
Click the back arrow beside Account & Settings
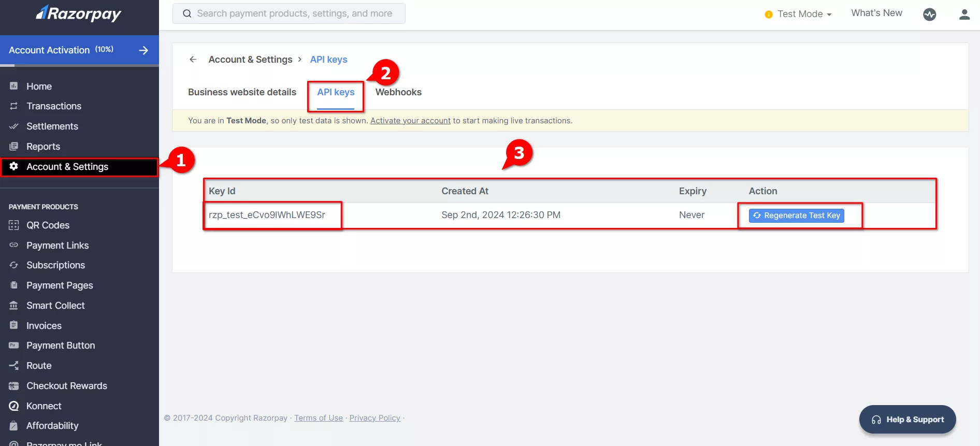point(193,60)
